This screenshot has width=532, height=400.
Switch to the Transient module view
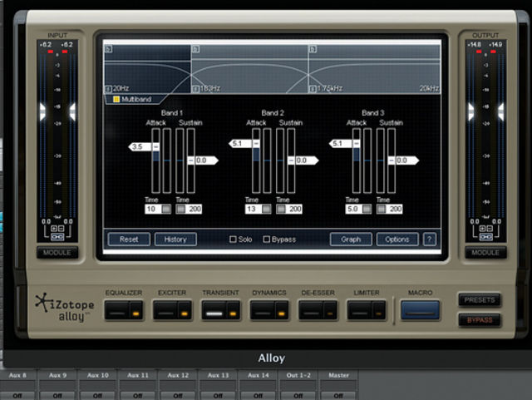(x=214, y=310)
